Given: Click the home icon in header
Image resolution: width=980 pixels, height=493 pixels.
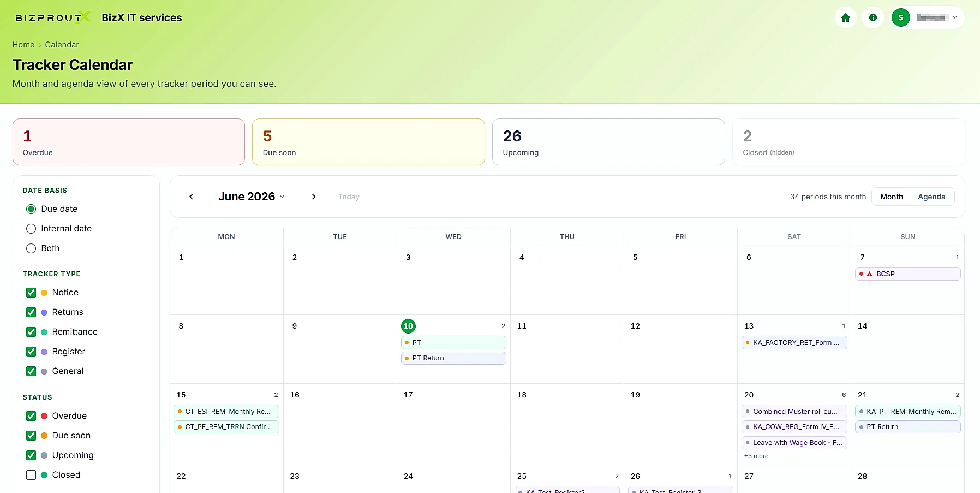Looking at the screenshot, I should click(x=845, y=17).
